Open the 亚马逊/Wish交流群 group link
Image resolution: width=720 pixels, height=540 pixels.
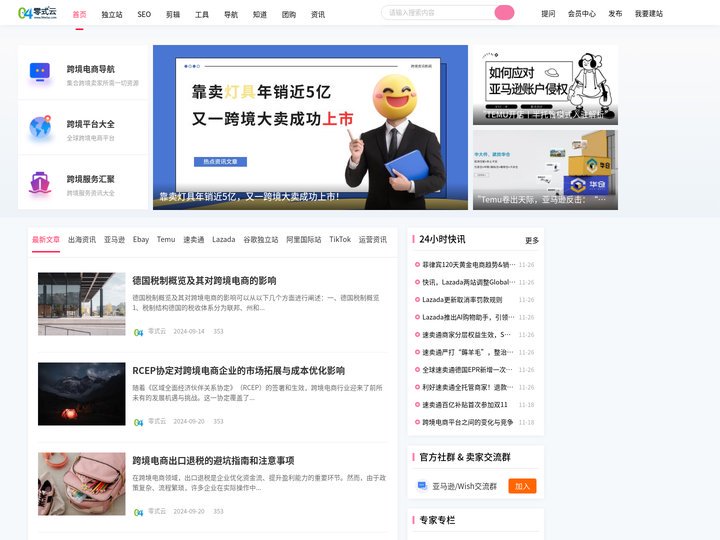coord(464,486)
